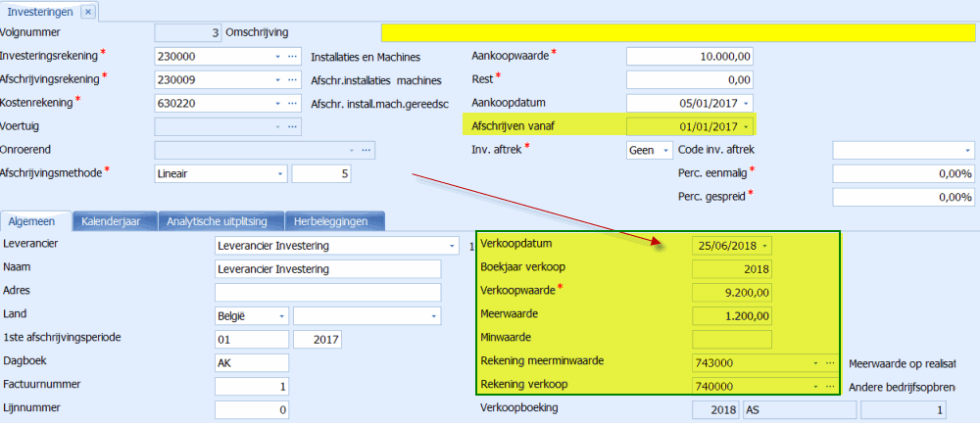Close the Investeringen tab

click(87, 11)
